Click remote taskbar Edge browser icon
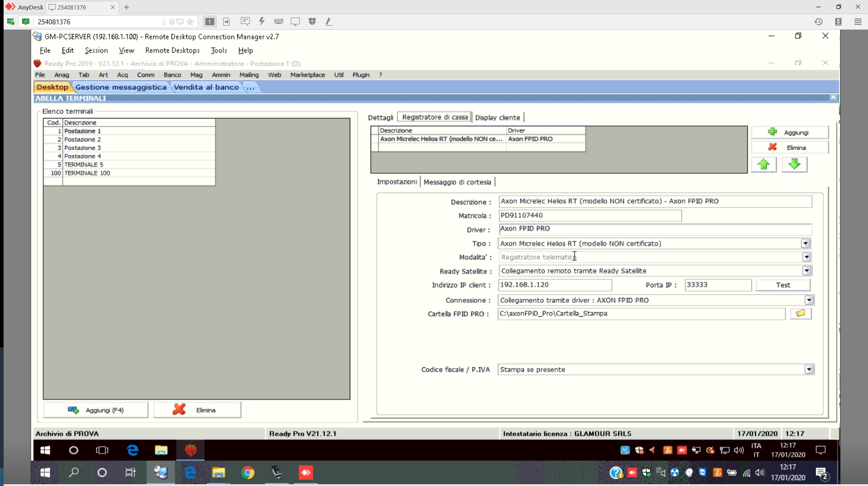The height and width of the screenshot is (486, 868). pos(132,450)
